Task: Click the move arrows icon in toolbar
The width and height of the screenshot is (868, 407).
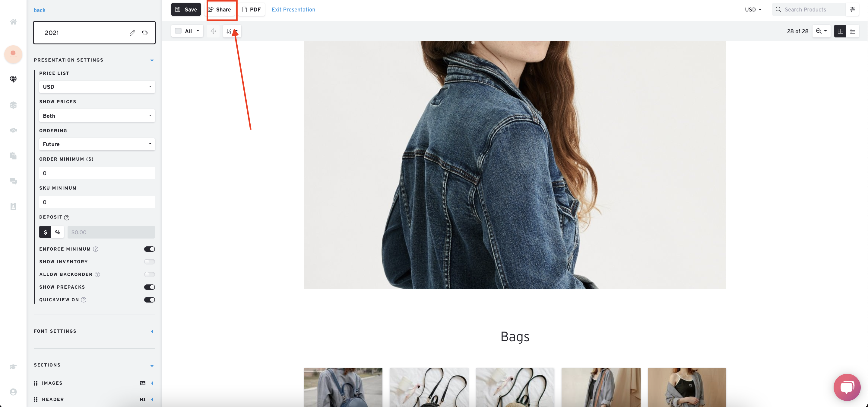Action: [x=213, y=31]
